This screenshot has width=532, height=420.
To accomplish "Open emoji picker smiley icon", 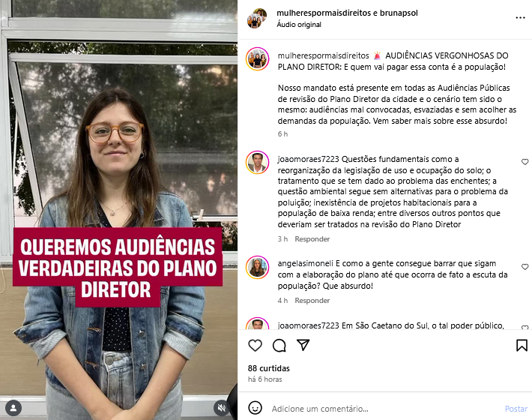I will pyautogui.click(x=256, y=408).
